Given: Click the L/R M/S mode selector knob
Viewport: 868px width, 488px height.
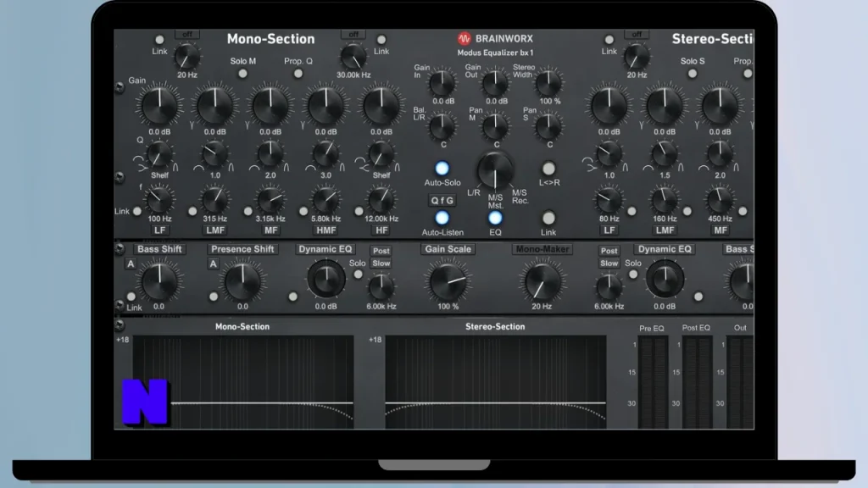Looking at the screenshot, I should (495, 171).
